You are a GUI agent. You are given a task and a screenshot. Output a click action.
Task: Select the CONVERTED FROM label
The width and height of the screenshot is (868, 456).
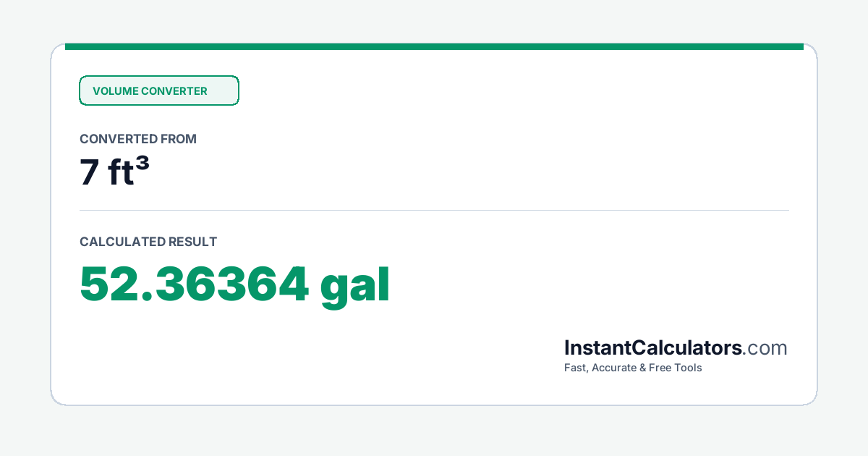point(138,139)
